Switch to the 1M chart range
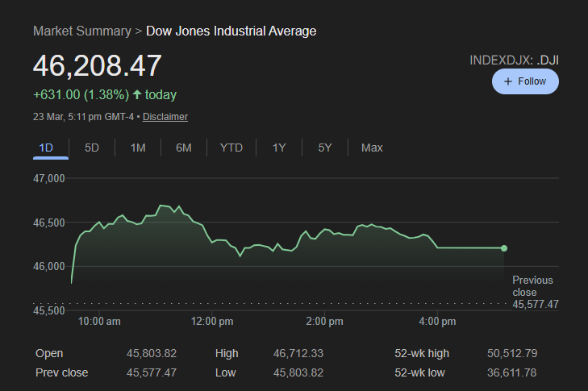 pos(138,148)
